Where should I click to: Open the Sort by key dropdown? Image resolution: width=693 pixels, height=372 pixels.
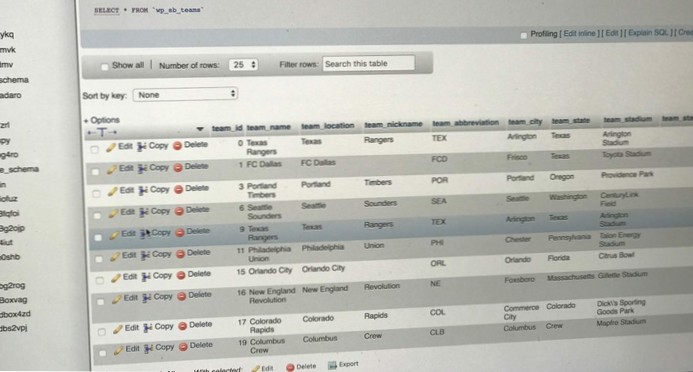(185, 95)
